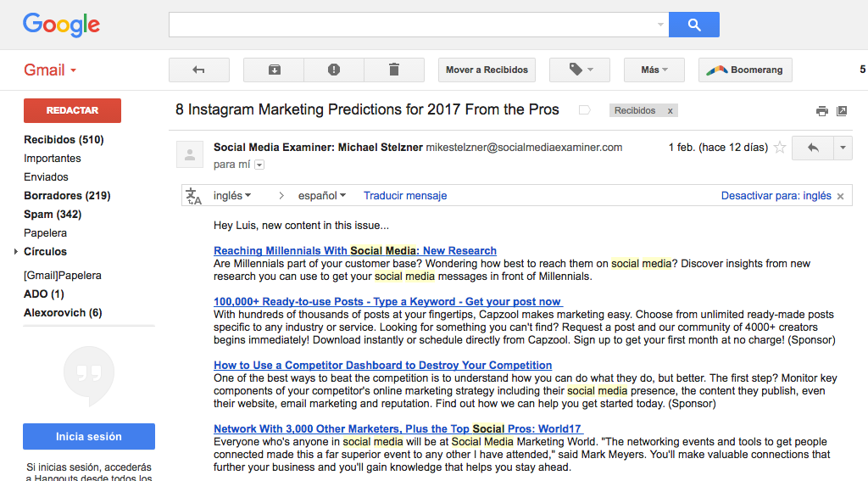The height and width of the screenshot is (481, 868).
Task: Click into the Google search field
Action: pos(414,25)
